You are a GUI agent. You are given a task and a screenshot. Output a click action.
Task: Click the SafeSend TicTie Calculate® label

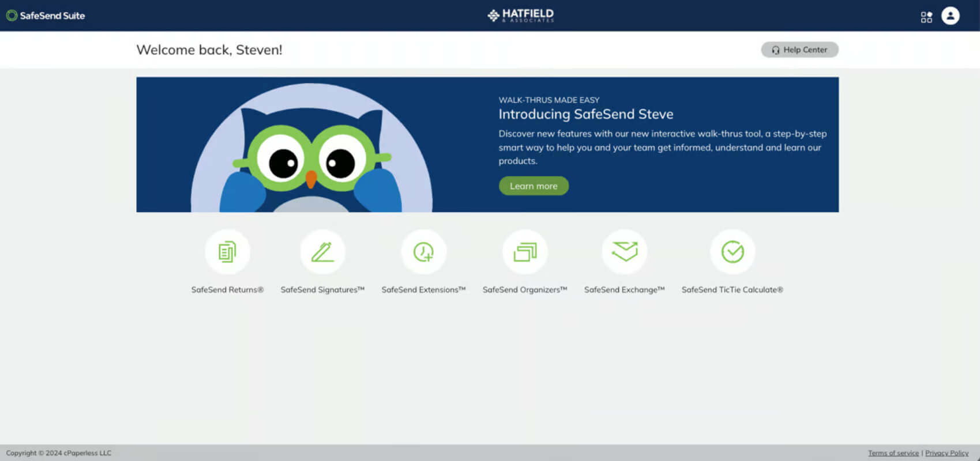click(x=733, y=290)
